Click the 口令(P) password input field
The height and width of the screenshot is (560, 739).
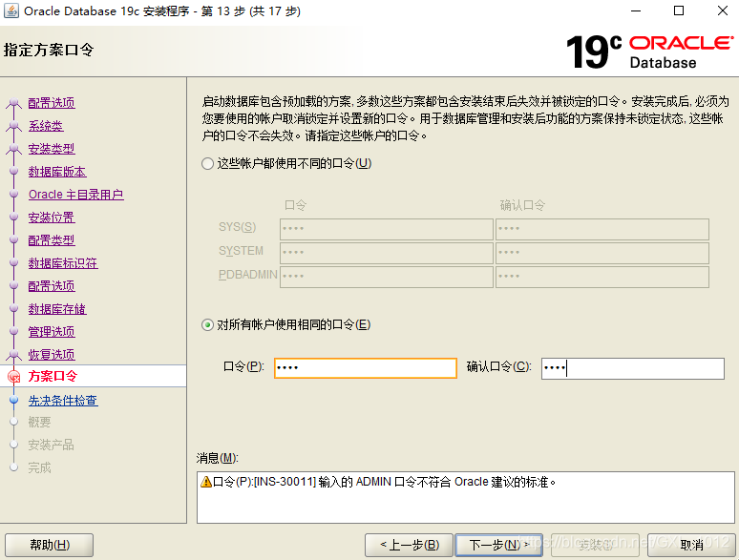point(366,368)
